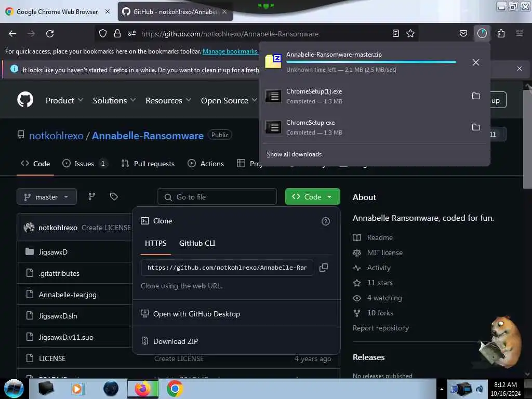532x399 pixels.
Task: Select the HTTPS clone tab
Action: pos(156,243)
